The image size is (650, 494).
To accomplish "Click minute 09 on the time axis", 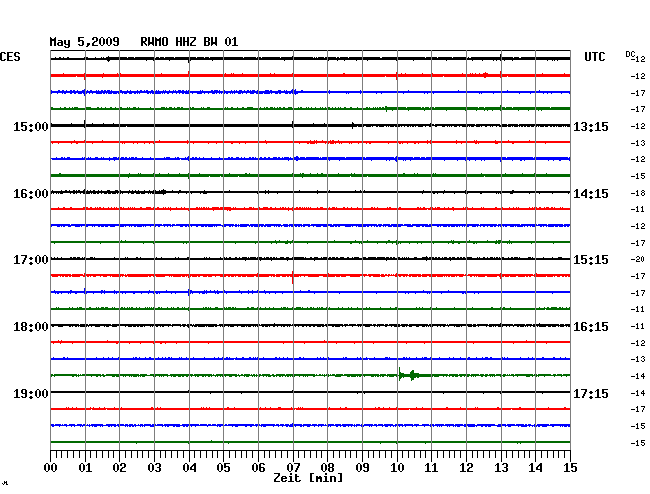I will tap(362, 468).
